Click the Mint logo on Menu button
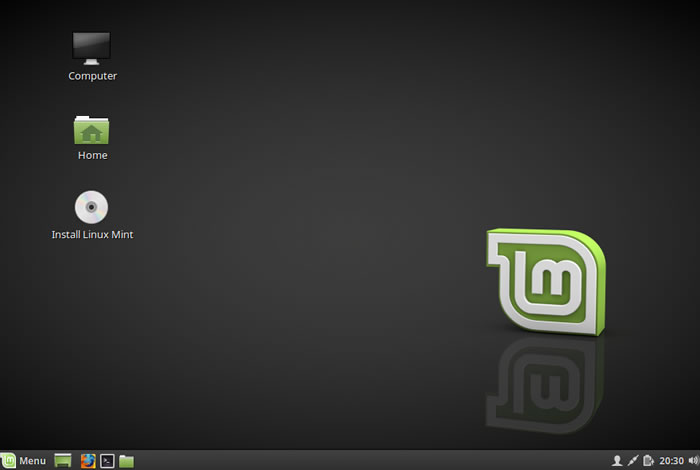 9,461
